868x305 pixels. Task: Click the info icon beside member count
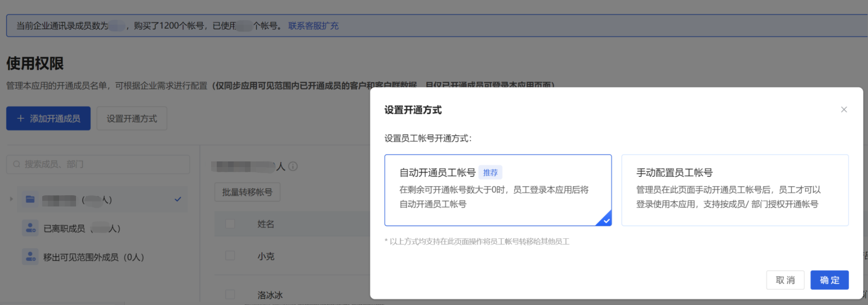[x=293, y=166]
